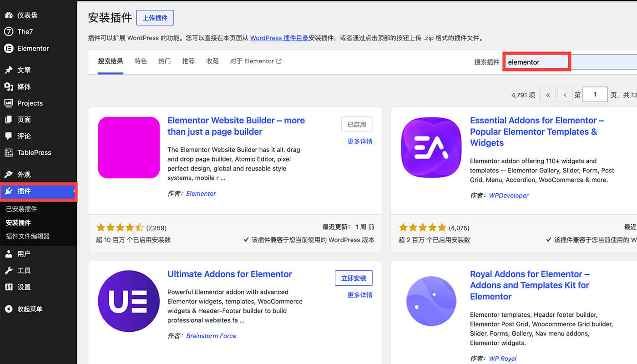Click The7 theme icon in sidebar
The height and width of the screenshot is (364, 637).
point(8,32)
